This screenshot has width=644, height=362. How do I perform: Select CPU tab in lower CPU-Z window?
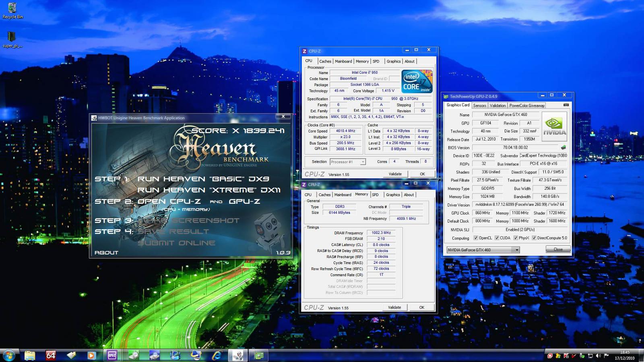coord(308,194)
